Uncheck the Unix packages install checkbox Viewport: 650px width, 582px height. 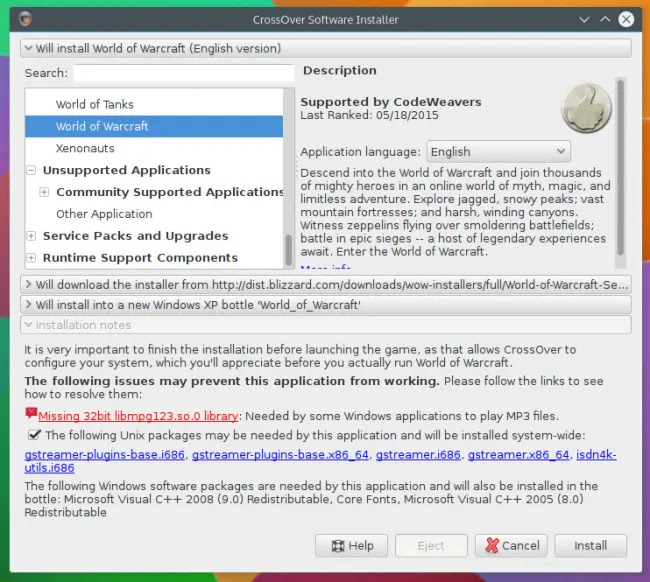tap(34, 434)
